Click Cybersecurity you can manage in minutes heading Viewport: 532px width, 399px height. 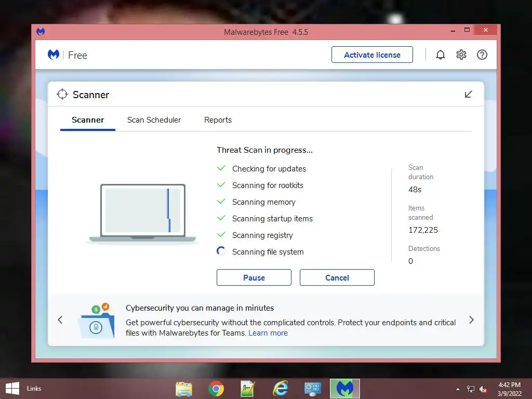pyautogui.click(x=200, y=308)
